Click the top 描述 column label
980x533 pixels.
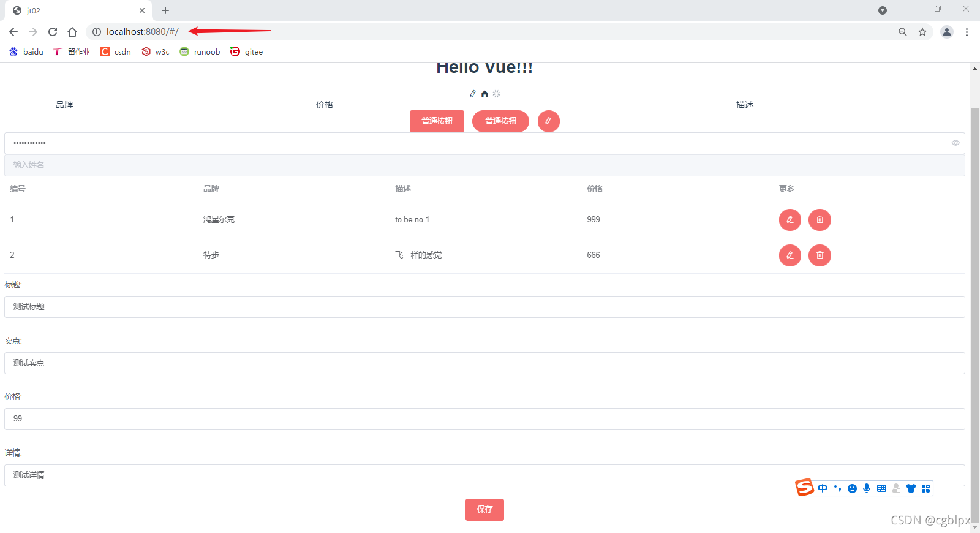pyautogui.click(x=745, y=105)
